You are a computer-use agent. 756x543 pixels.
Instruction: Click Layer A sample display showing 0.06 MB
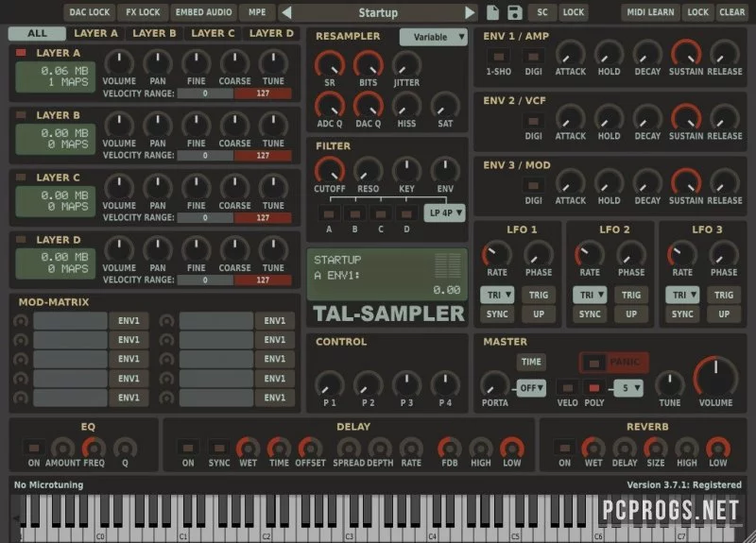pyautogui.click(x=56, y=76)
